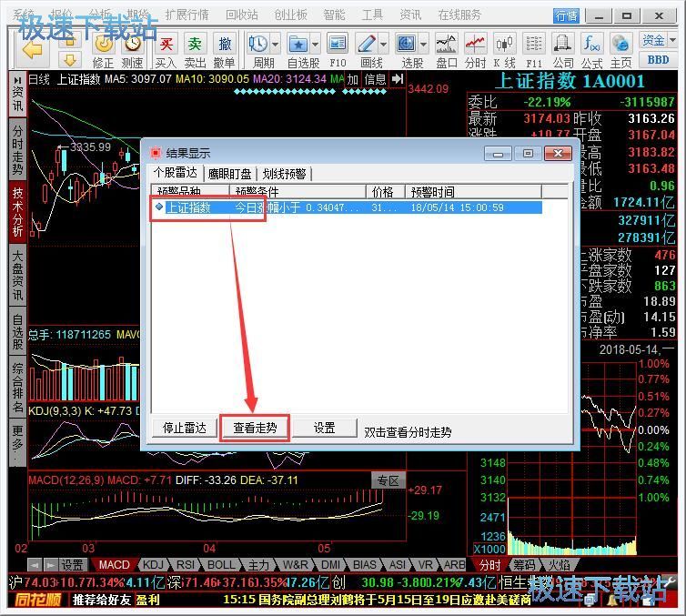The width and height of the screenshot is (686, 616).
Task: Open the K线 candlestick chart icon
Action: (504, 50)
